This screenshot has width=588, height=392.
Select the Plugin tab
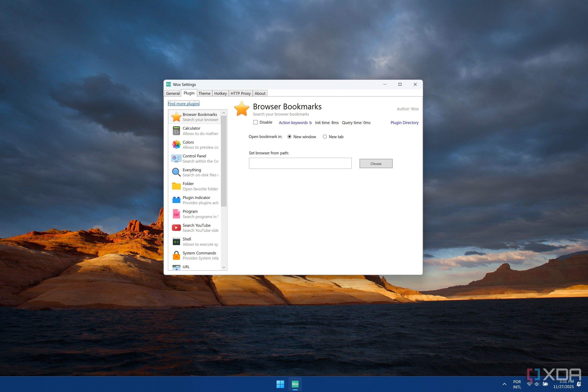click(189, 93)
